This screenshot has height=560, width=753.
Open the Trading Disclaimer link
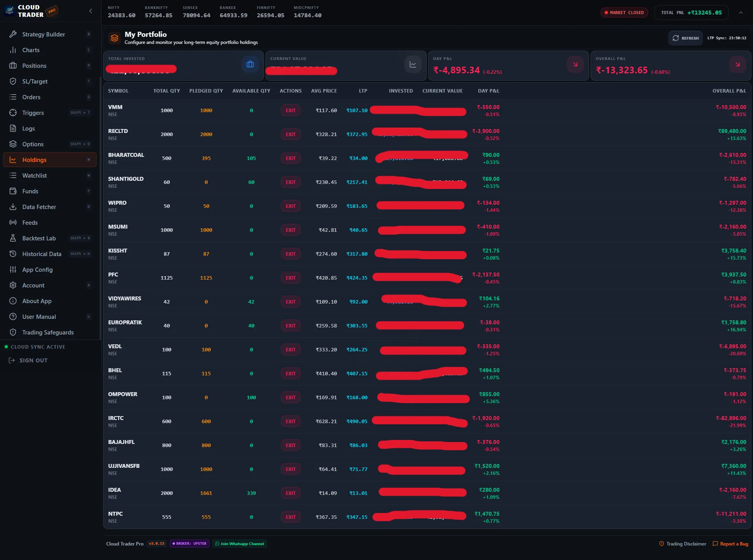pos(683,544)
